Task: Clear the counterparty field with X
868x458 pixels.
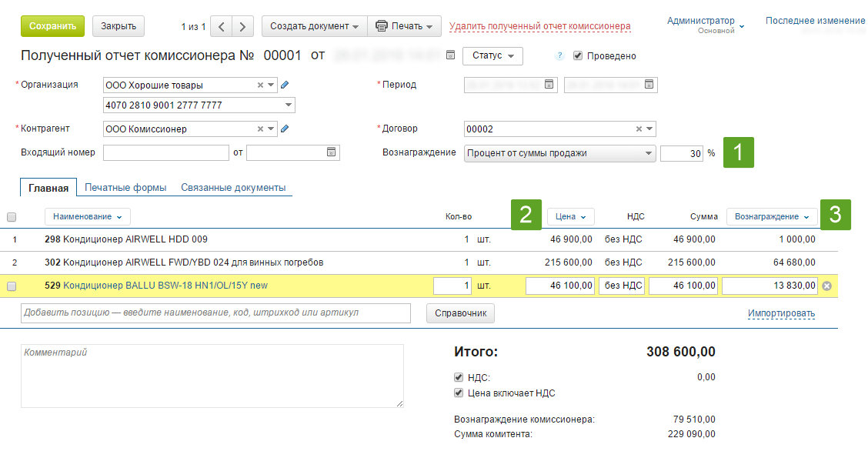Action: tap(260, 129)
